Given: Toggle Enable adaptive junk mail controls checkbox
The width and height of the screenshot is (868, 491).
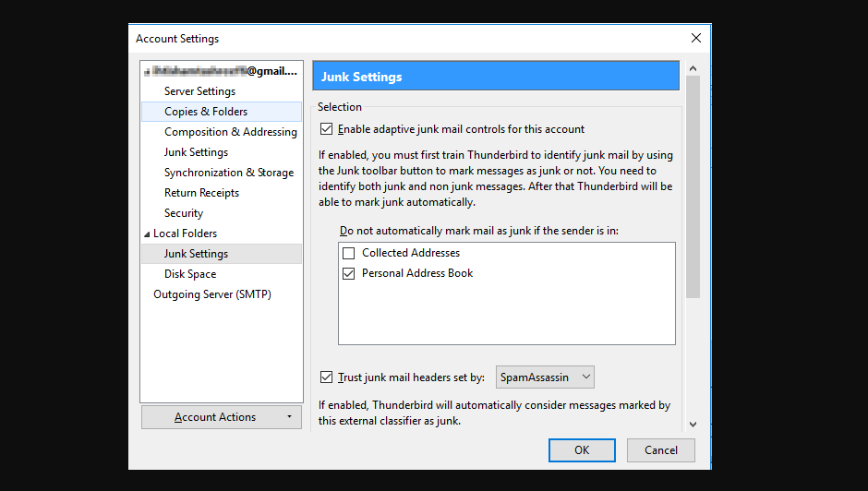Looking at the screenshot, I should tap(326, 129).
